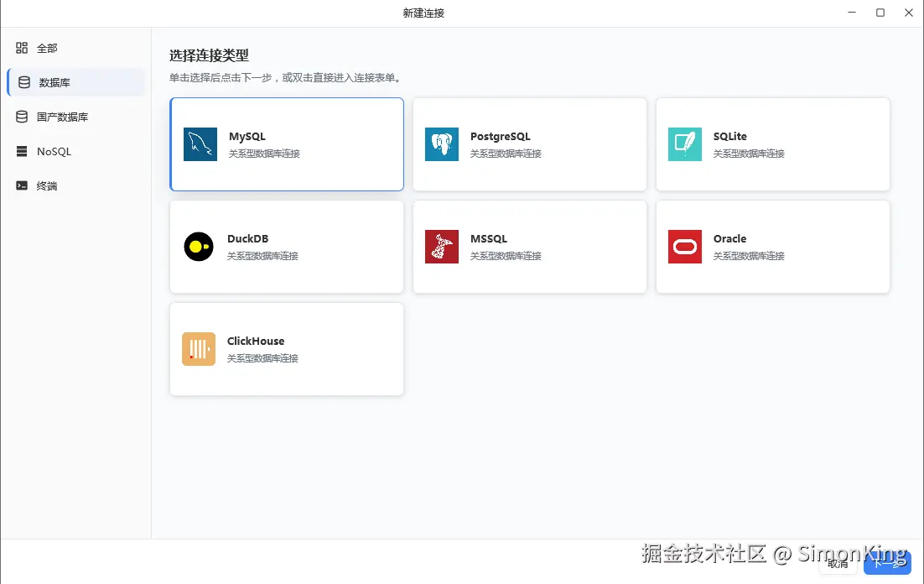Click 关系型数据库连接 under Oracle
The image size is (924, 584).
749,256
